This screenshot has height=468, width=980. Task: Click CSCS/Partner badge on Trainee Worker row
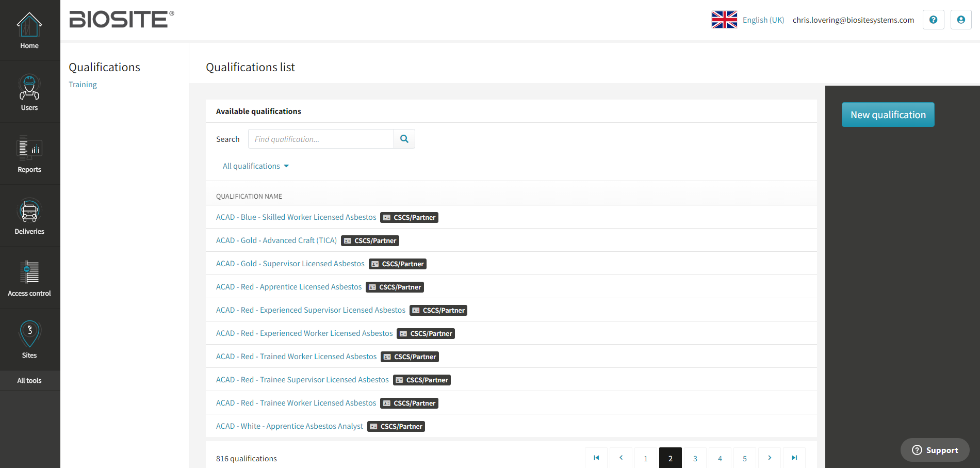click(410, 404)
